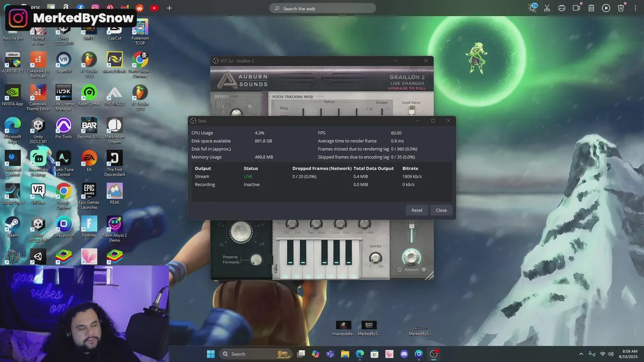Click the printer icon in top bar
Screen dimensions: 644x362
click(x=561, y=8)
